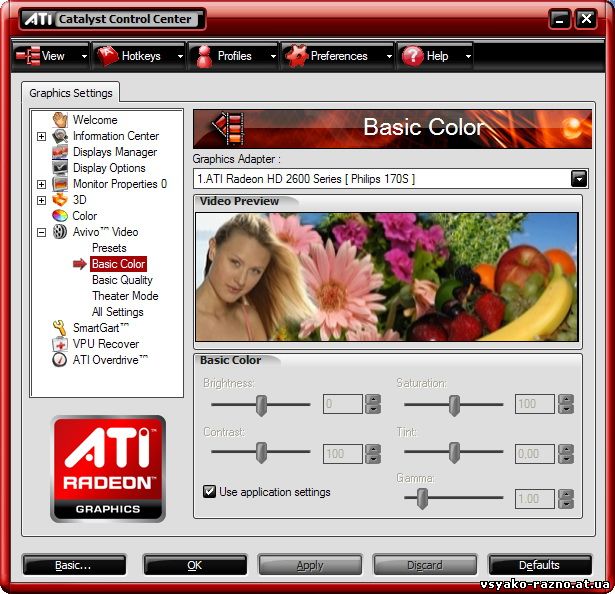Select Basic Color tree item
Viewport: 615px width, 594px height.
click(118, 264)
